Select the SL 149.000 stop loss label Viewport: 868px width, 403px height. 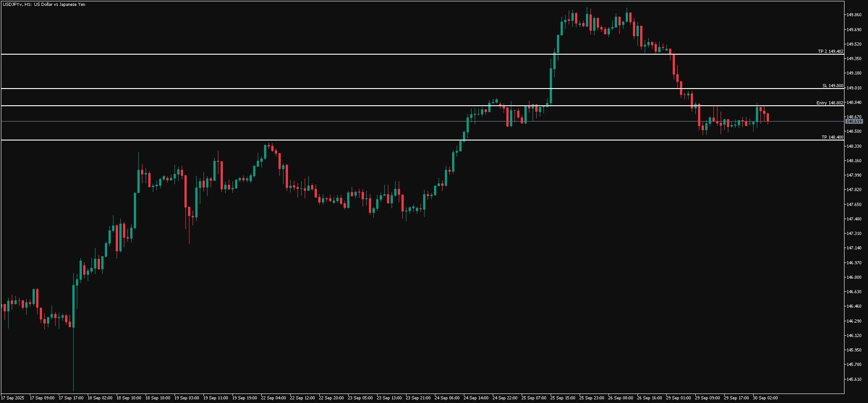[x=832, y=86]
